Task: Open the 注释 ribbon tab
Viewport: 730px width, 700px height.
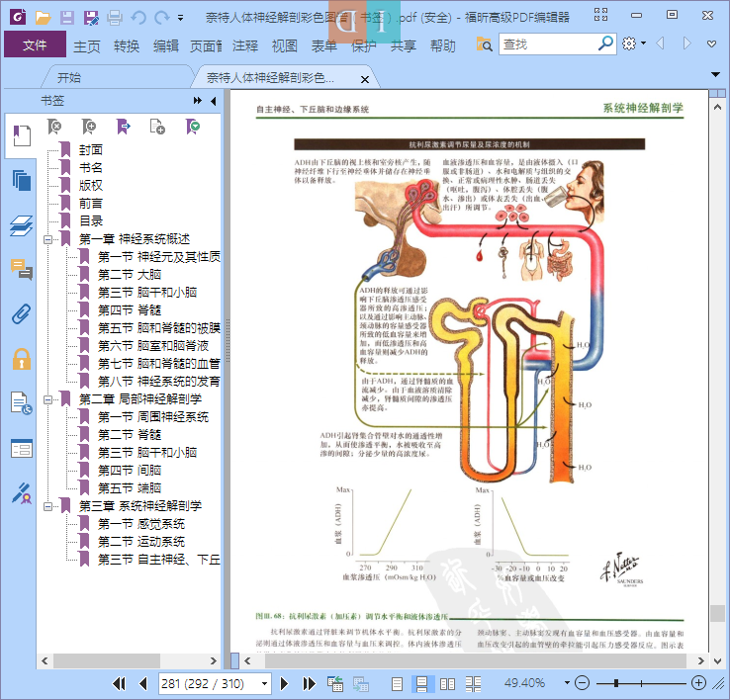Action: pos(245,46)
